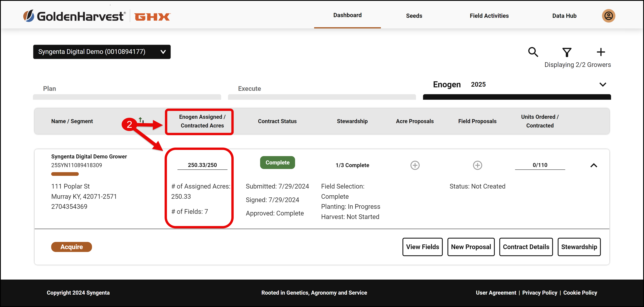Open the Cookie Policy link
Screen dimensions: 644x307
(580, 292)
